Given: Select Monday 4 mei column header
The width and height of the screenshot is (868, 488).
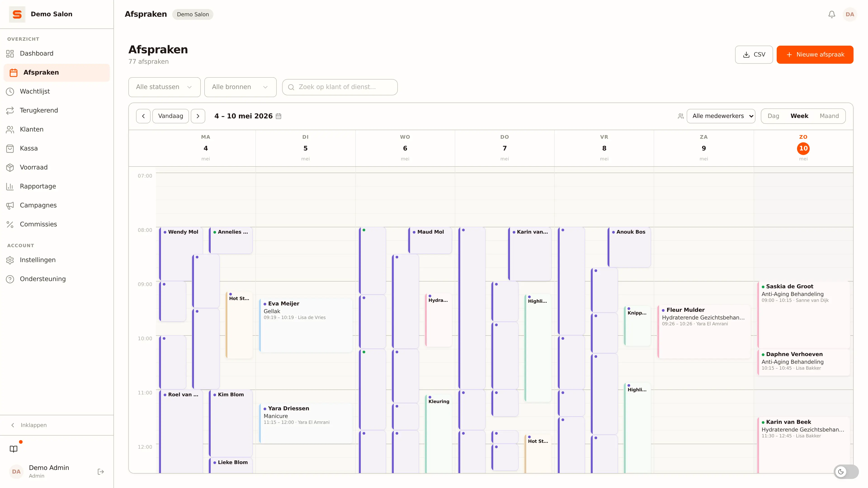Looking at the screenshot, I should pyautogui.click(x=205, y=148).
